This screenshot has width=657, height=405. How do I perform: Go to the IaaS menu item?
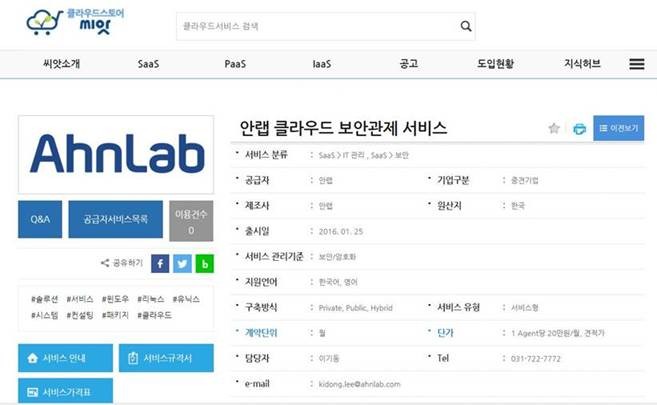point(322,64)
